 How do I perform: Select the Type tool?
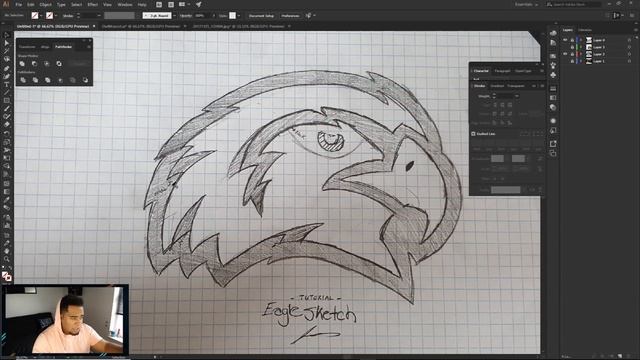[x=7, y=84]
